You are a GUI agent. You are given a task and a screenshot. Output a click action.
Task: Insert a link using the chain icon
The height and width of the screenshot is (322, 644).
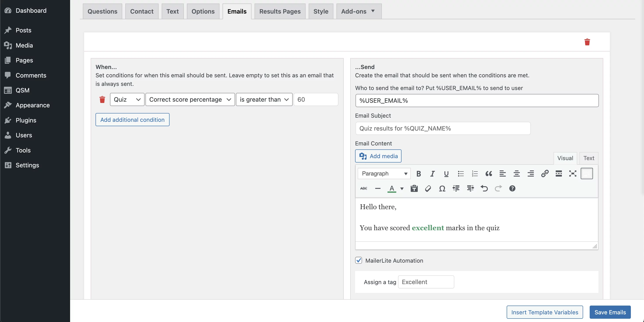[545, 173]
